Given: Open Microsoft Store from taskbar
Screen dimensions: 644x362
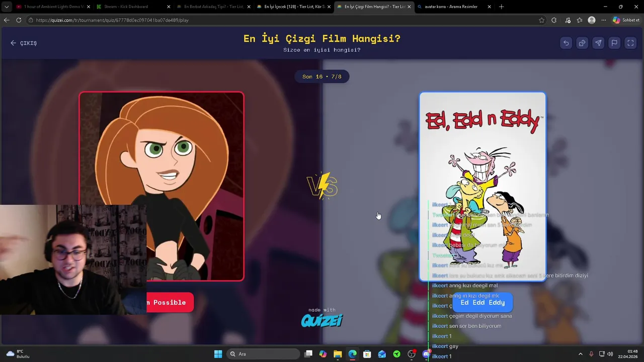Looking at the screenshot, I should click(x=367, y=354).
